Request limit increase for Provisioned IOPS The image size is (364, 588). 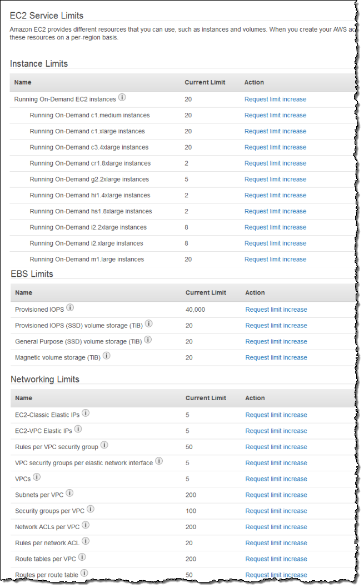pos(276,310)
